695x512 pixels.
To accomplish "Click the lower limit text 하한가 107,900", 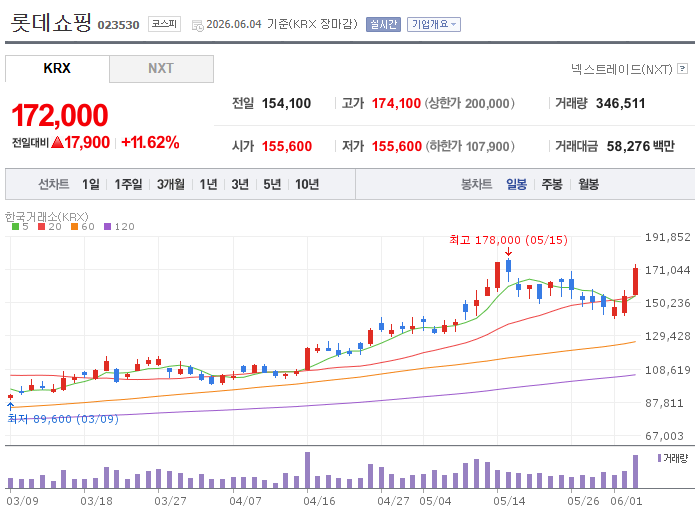I will pos(470,146).
